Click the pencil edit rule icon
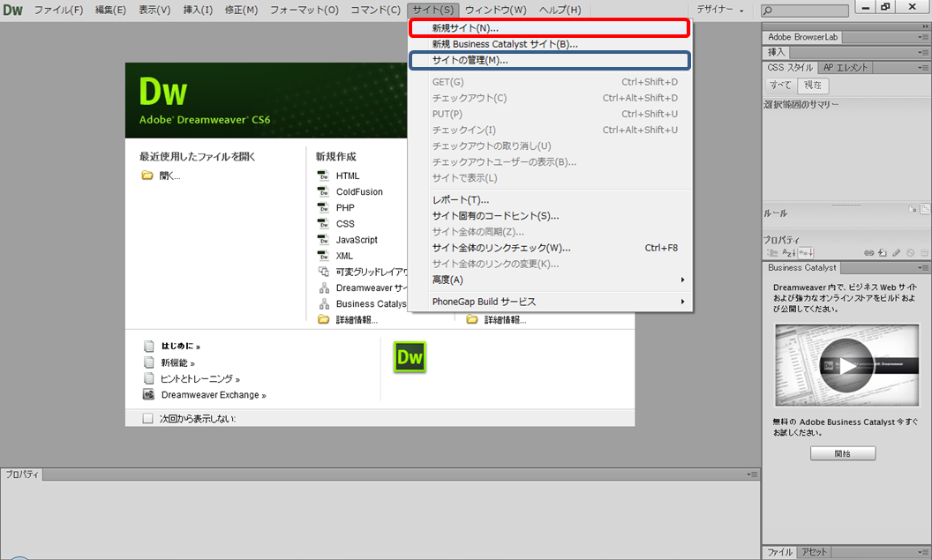The image size is (932, 560). click(x=896, y=253)
